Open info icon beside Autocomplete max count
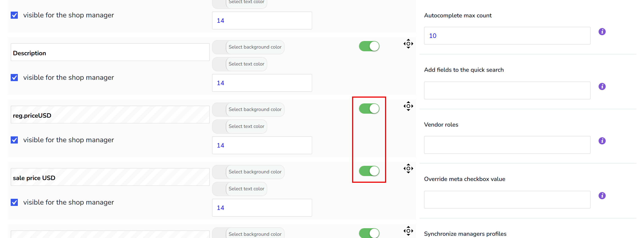Screen dimensions: 644x238 coord(602,32)
